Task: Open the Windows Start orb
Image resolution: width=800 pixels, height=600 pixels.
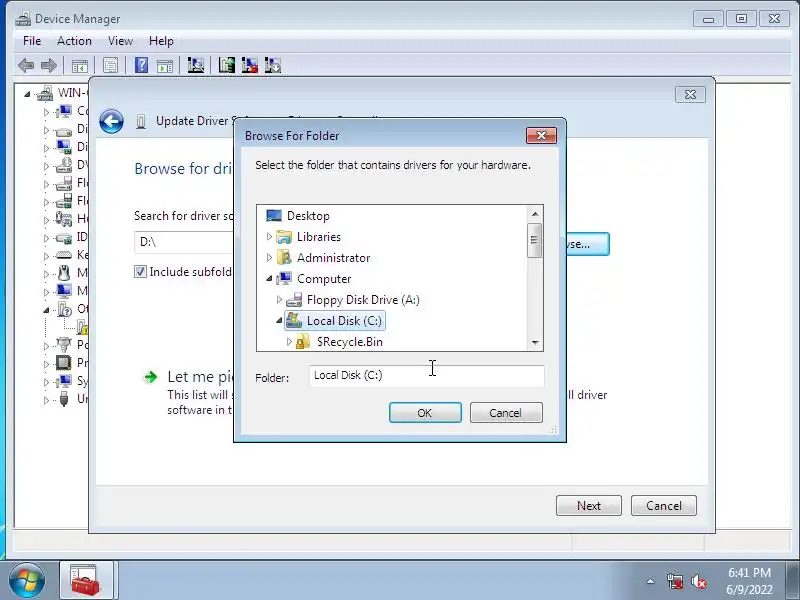Action: tap(26, 581)
